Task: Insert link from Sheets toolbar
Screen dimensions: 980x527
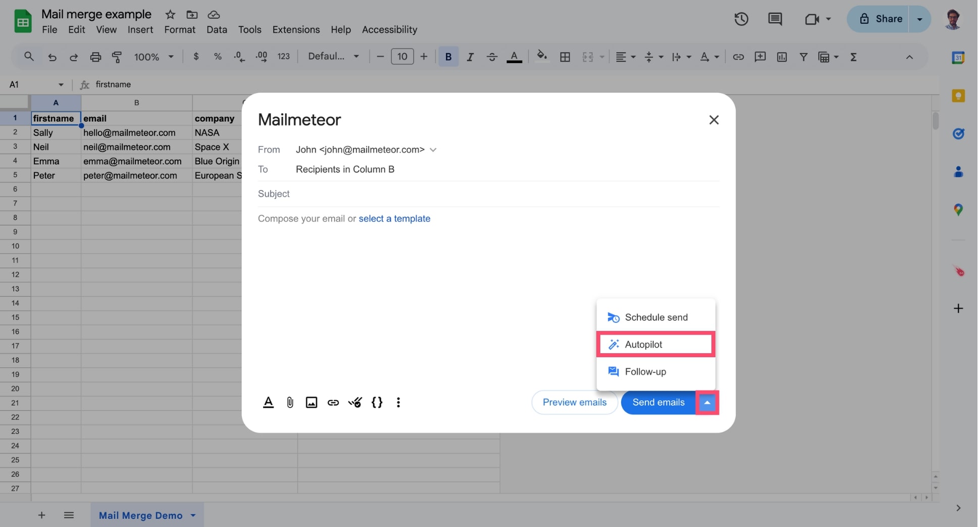Action: [x=738, y=57]
